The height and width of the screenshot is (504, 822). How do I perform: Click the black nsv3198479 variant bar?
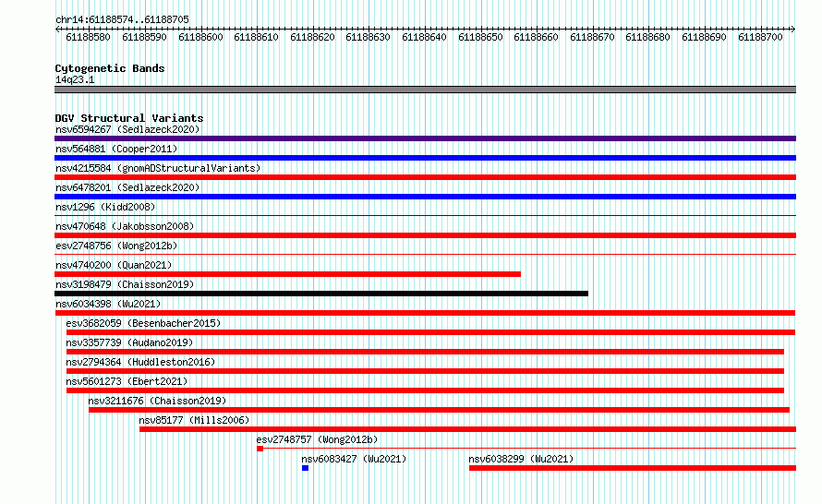[321, 294]
